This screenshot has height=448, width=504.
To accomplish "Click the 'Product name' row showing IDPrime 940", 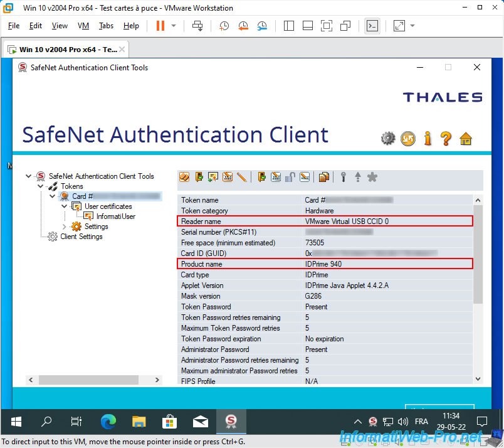I will 325,264.
